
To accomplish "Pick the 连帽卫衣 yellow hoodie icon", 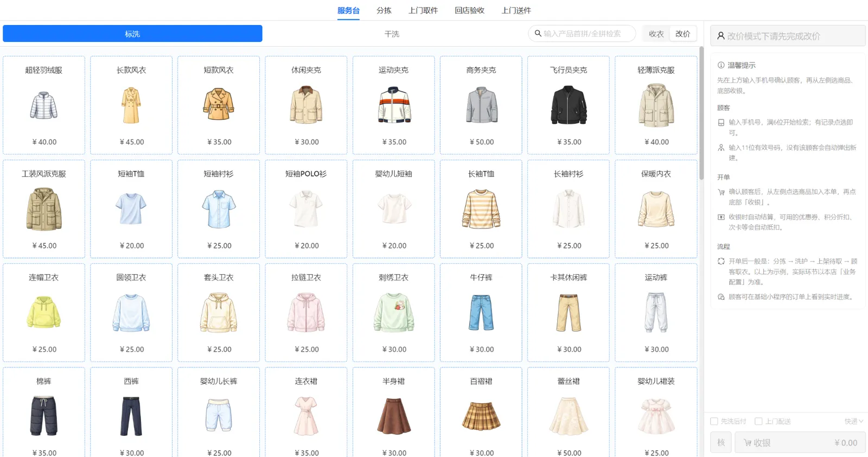I will 44,313.
